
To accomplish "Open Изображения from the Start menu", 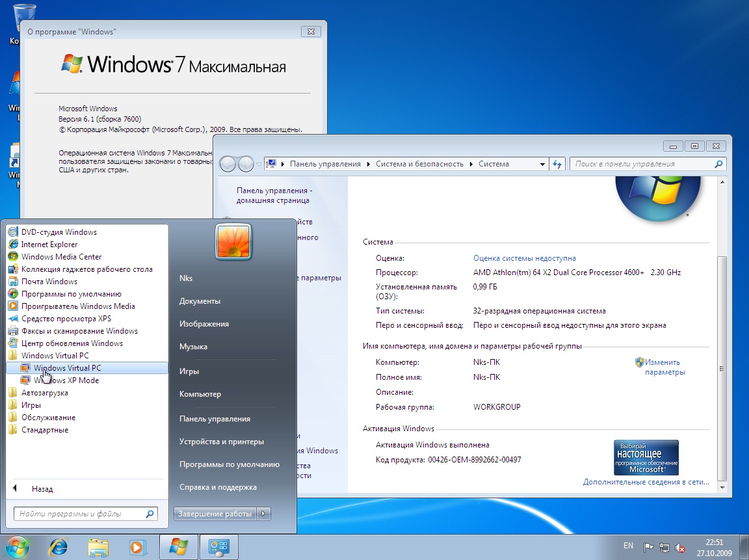I will (204, 324).
